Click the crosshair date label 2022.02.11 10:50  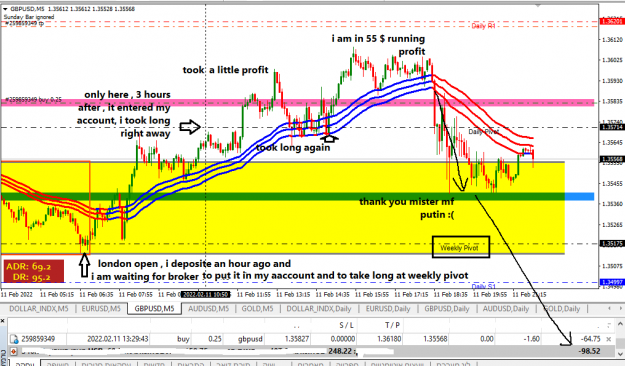click(x=206, y=295)
